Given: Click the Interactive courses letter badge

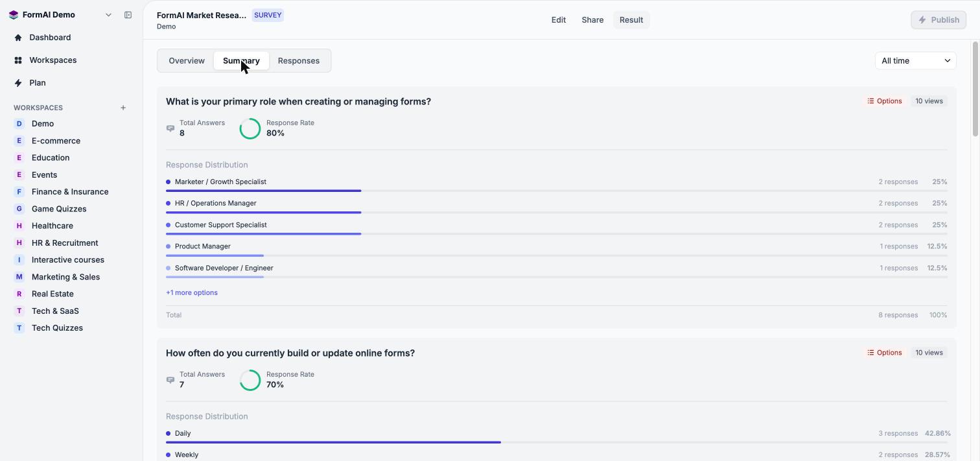Looking at the screenshot, I should pos(19,260).
